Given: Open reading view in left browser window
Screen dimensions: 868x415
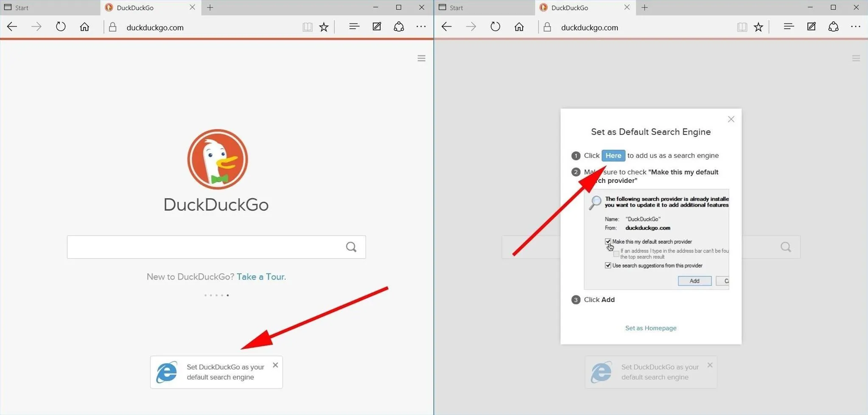Looking at the screenshot, I should coord(308,27).
